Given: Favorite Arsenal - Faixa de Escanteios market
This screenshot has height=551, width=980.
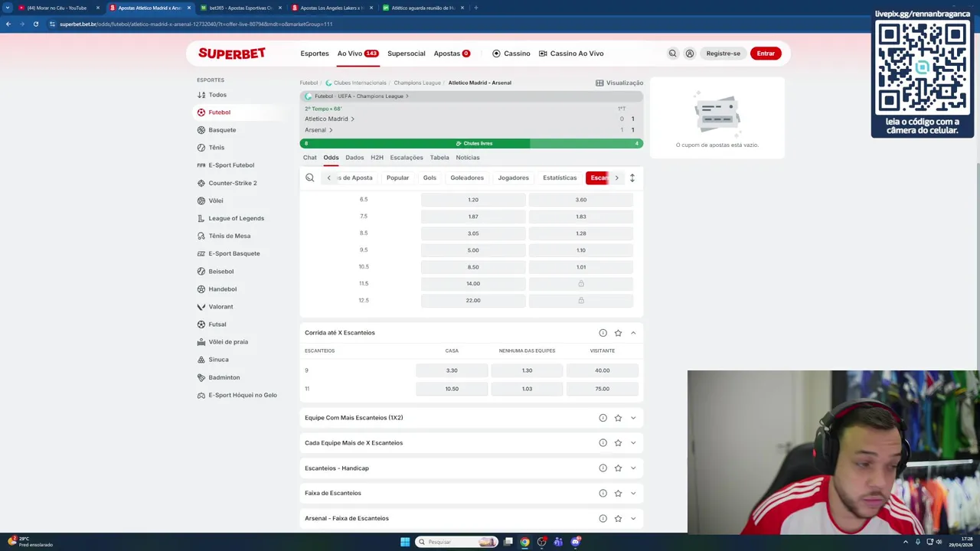Looking at the screenshot, I should click(618, 519).
